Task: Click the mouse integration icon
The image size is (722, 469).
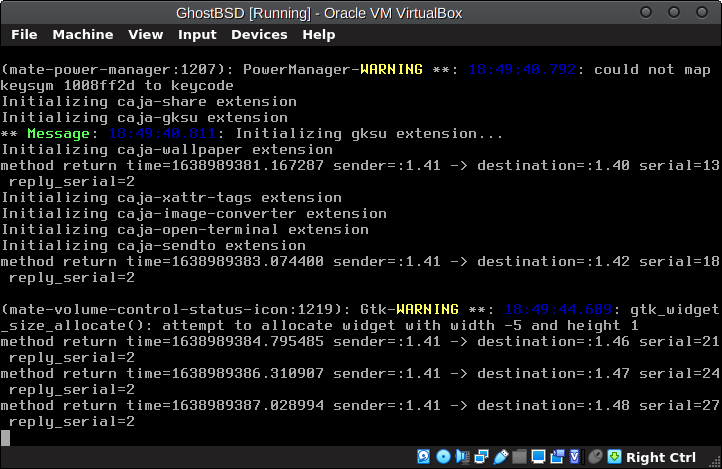Action: (x=595, y=457)
